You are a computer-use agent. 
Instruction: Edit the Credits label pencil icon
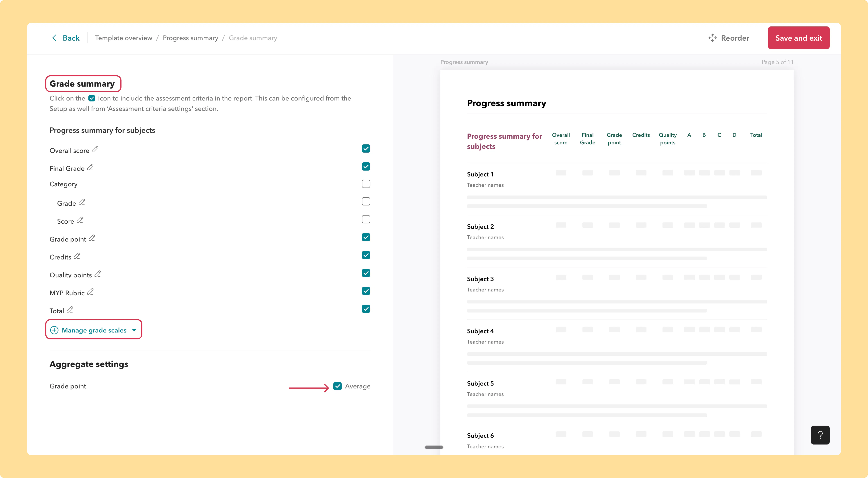77,256
